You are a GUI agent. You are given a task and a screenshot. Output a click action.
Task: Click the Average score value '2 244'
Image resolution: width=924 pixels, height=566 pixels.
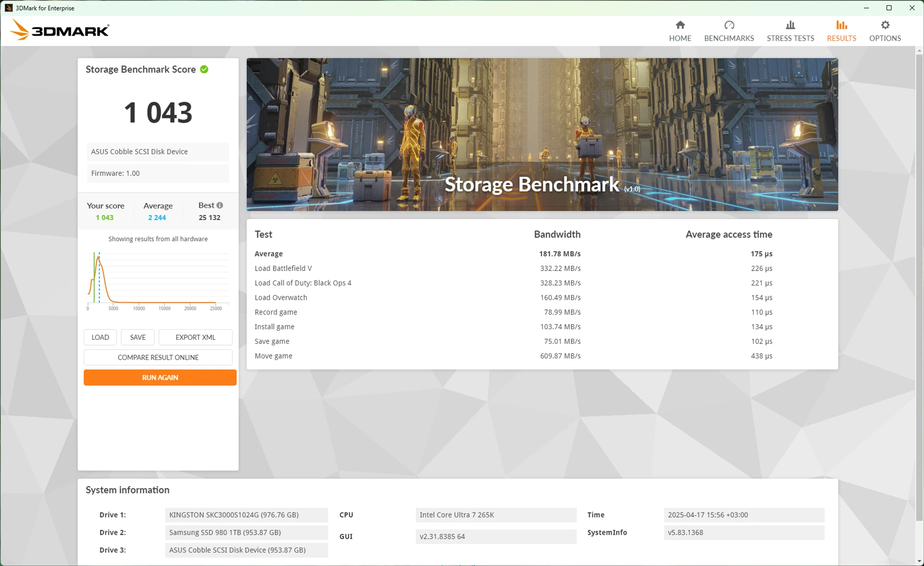tap(157, 218)
